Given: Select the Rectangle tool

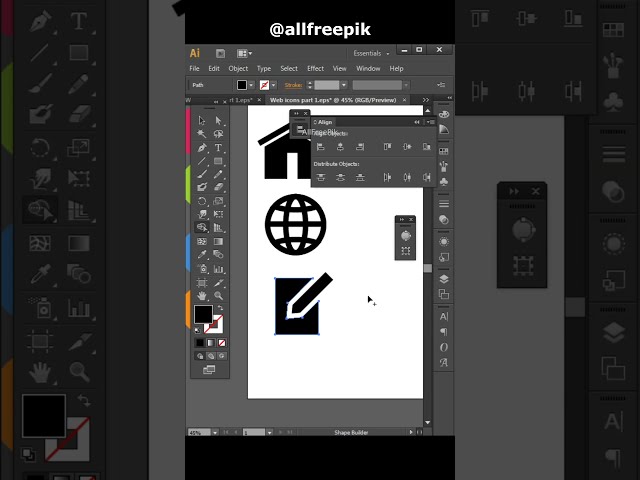Looking at the screenshot, I should (x=218, y=161).
